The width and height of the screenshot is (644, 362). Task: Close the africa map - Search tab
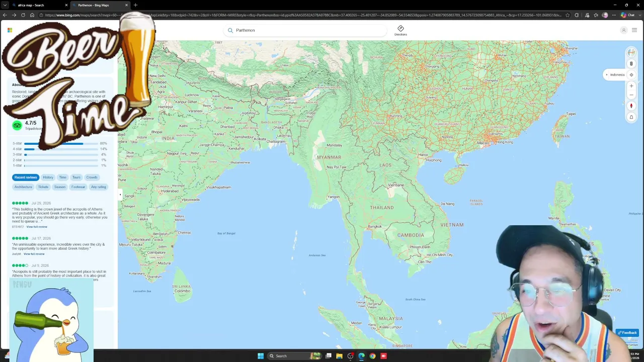(66, 5)
